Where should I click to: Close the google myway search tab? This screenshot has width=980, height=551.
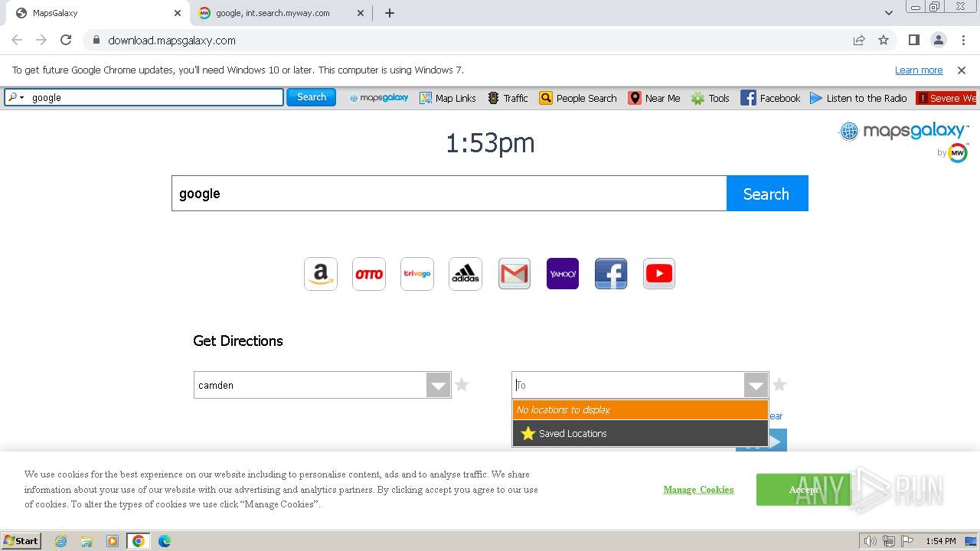click(361, 13)
